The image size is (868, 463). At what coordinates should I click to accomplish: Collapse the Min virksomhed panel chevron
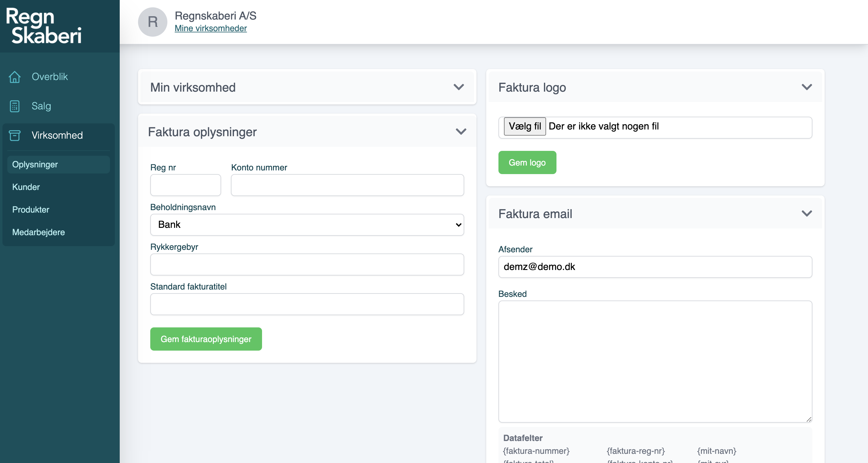click(459, 87)
